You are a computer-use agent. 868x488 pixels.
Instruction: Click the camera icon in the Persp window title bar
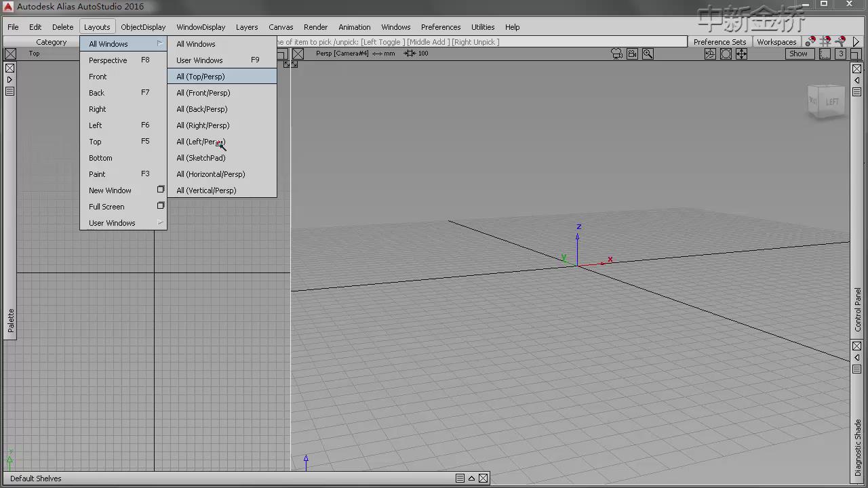click(616, 54)
